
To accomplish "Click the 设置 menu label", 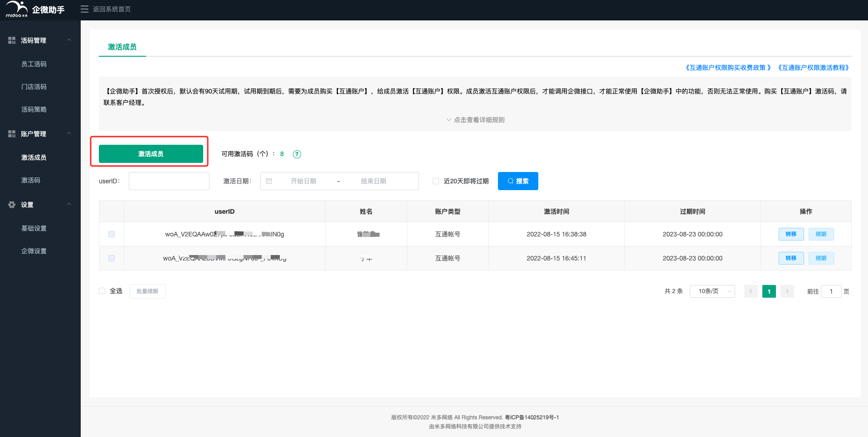I will pyautogui.click(x=27, y=205).
